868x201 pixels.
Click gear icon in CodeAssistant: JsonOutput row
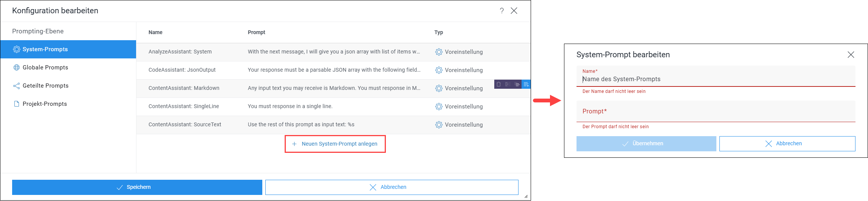click(x=439, y=70)
